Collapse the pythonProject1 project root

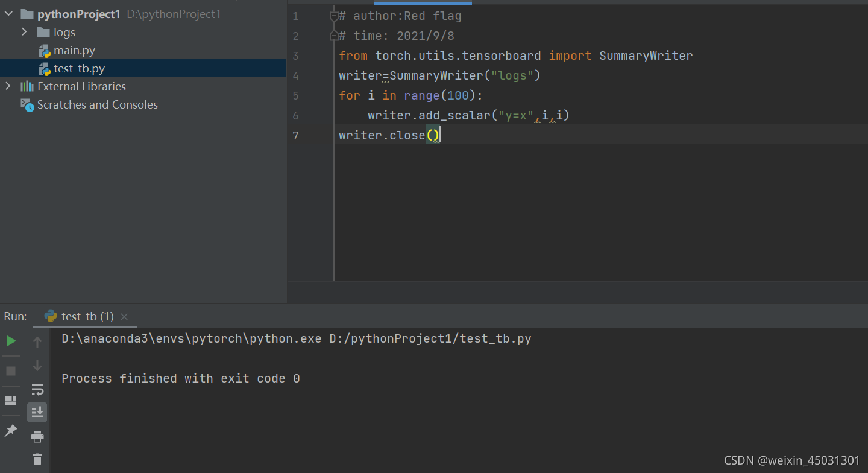click(8, 13)
